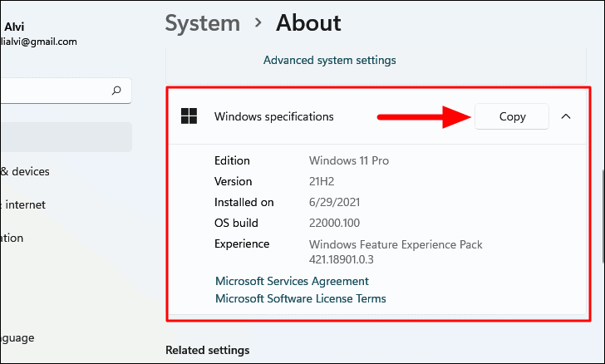605x364 pixels.
Task: Click the 'Version' label
Action: pyautogui.click(x=233, y=181)
